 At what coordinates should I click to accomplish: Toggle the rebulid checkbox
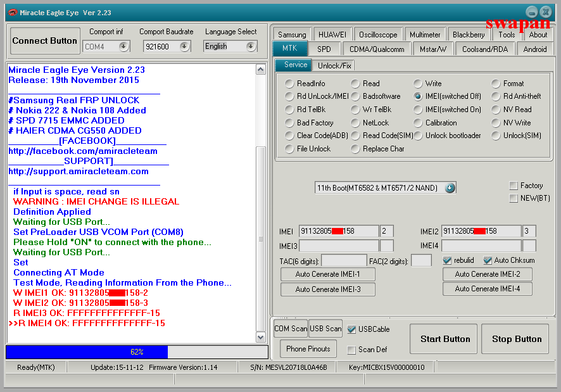(447, 260)
